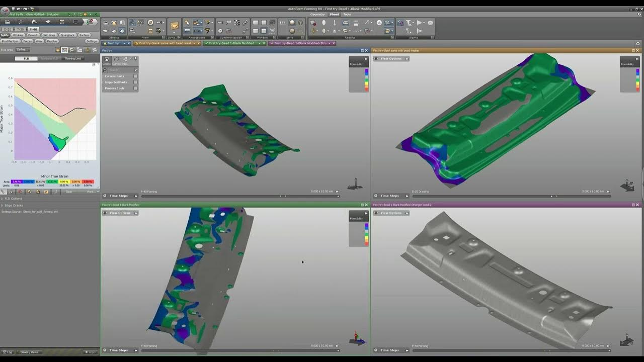Screen dimensions: 644x362
Task: Expand Time Steps in First try view
Action: pos(121,196)
